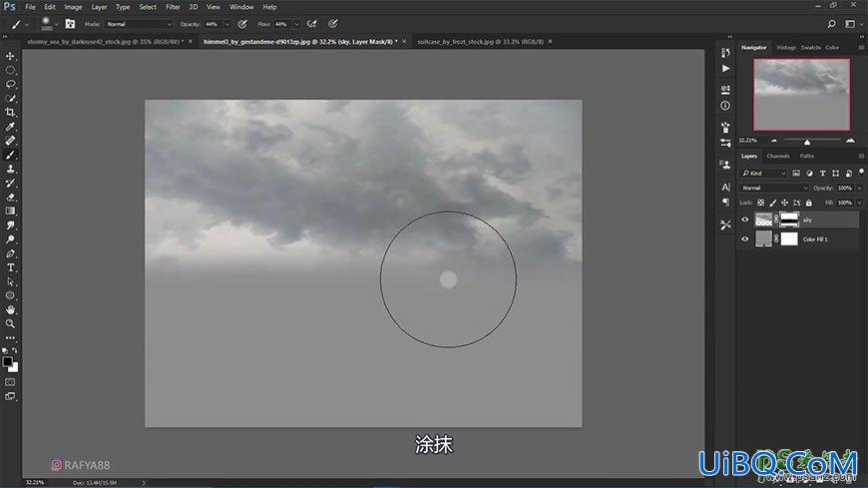Open the File menu
This screenshot has width=868, height=488.
(30, 7)
